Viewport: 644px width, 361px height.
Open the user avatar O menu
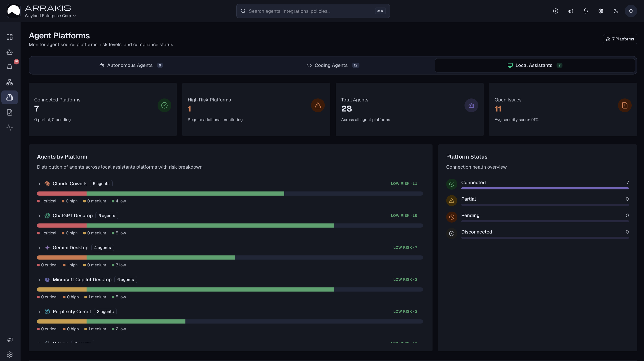tap(631, 11)
